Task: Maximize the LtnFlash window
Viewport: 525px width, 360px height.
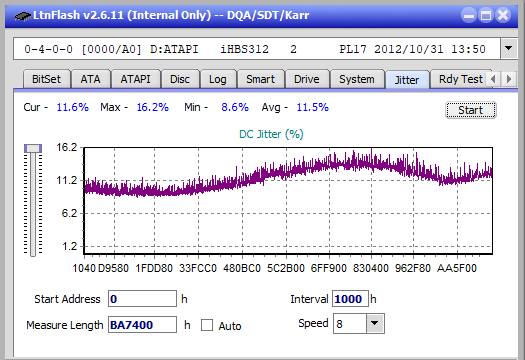Action: 486,15
